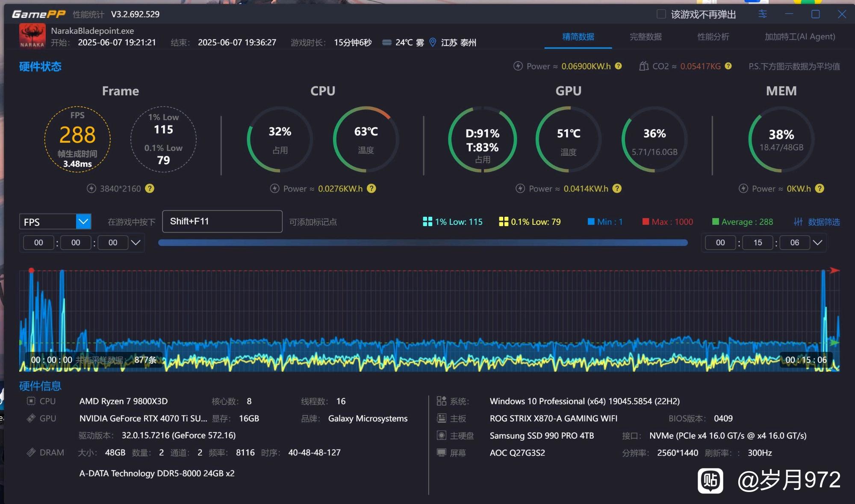Click the fog weather icon beside 24℃
This screenshot has height=504, width=855.
click(387, 42)
